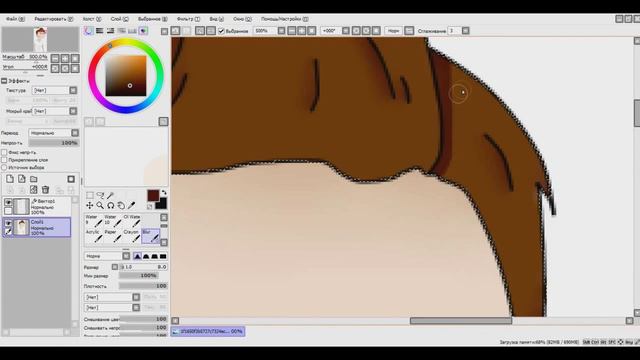Image resolution: width=640 pixels, height=360 pixels.
Task: Select the Crayon brush
Action: pyautogui.click(x=131, y=236)
